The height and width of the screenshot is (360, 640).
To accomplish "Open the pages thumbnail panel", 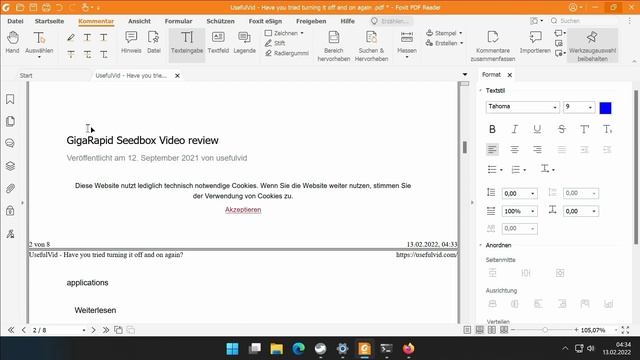I will (10, 121).
